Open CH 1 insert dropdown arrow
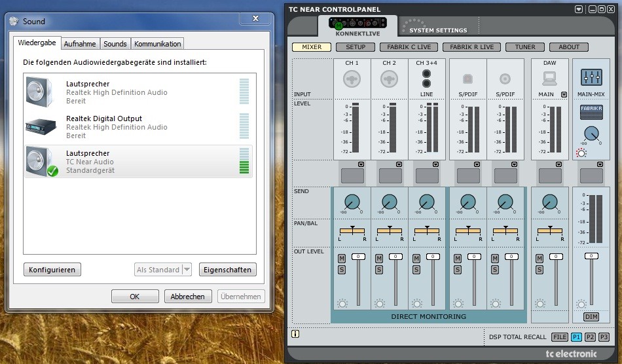Screen dimensions: 622x364 coord(361,164)
